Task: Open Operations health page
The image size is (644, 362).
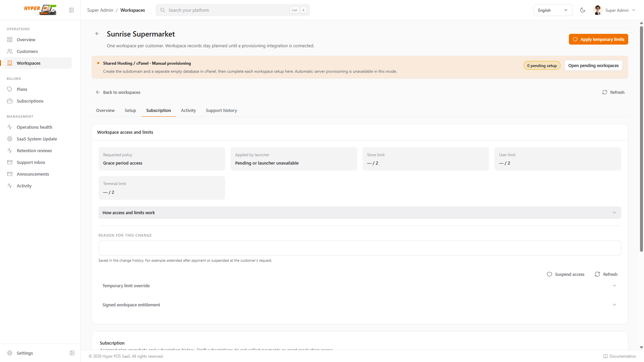Action: click(38, 127)
